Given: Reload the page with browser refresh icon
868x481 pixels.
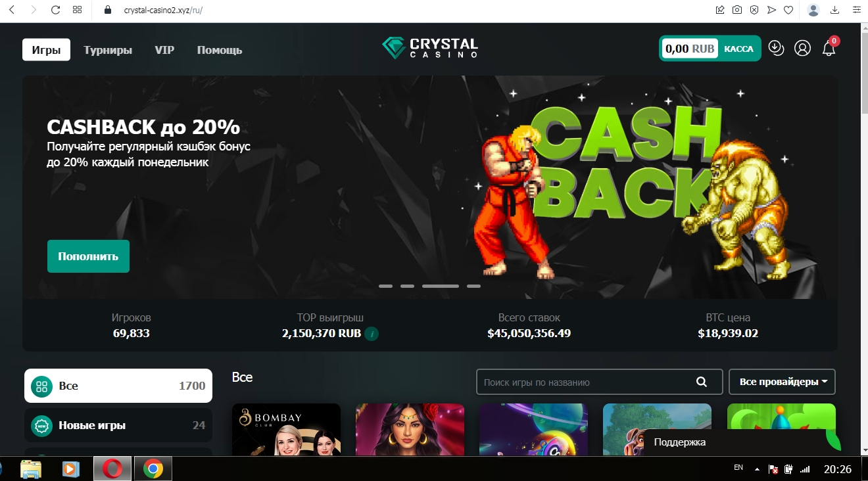Looking at the screenshot, I should tap(55, 10).
